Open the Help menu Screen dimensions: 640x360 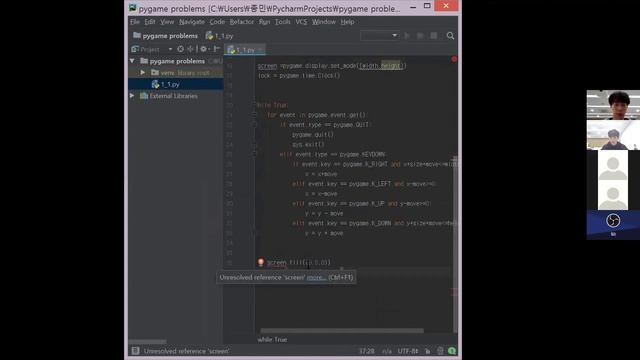click(x=347, y=22)
